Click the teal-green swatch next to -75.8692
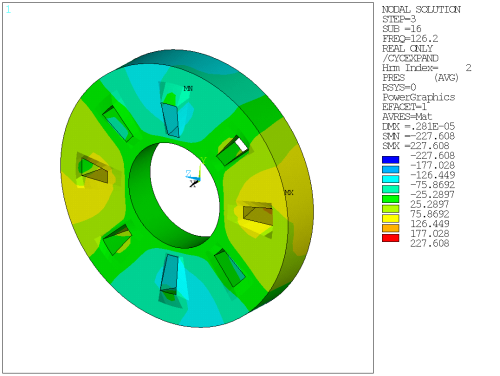This screenshot has width=500, height=376. [390, 189]
